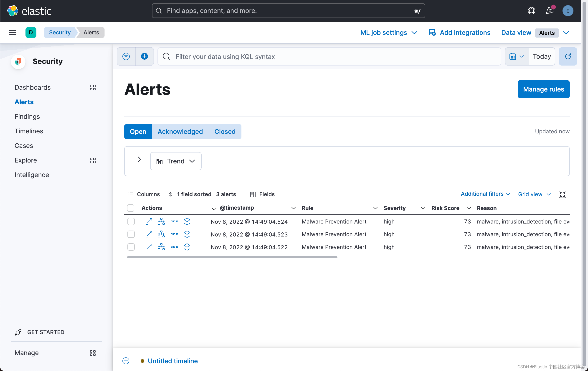
Task: Open more actions for 14:49:04.523 alert
Action: [174, 234]
